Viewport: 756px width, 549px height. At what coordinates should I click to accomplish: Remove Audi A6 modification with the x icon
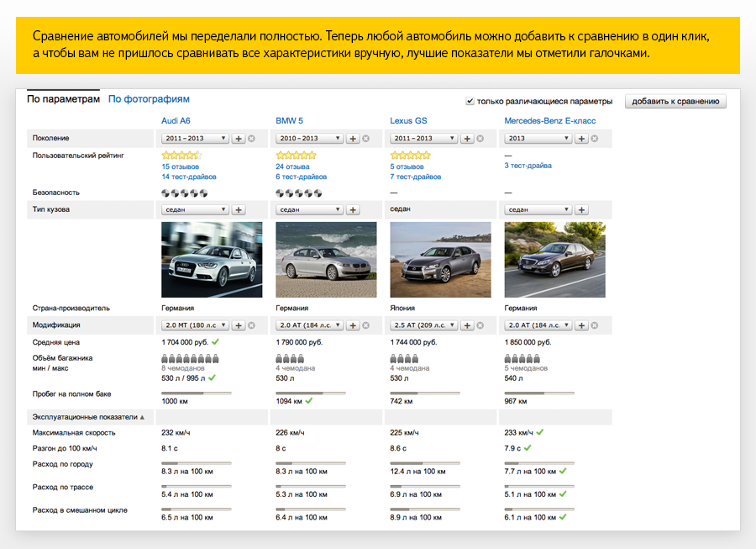tap(252, 325)
